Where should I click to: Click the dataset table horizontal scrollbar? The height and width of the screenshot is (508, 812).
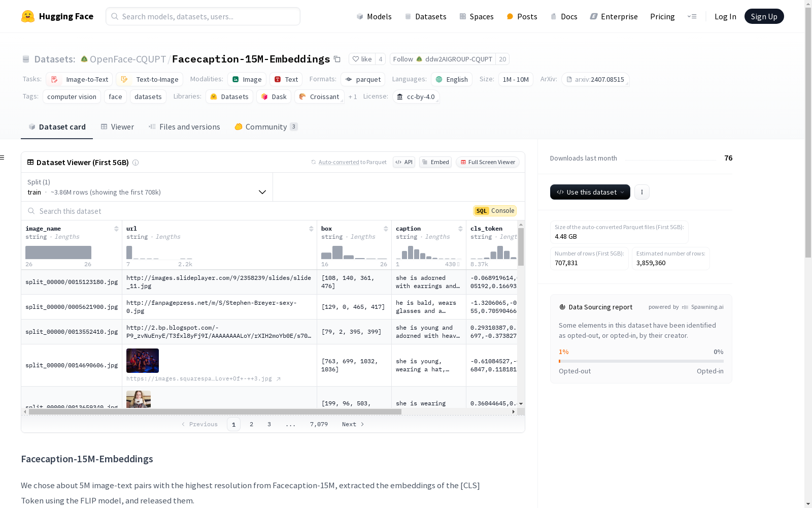215,412
